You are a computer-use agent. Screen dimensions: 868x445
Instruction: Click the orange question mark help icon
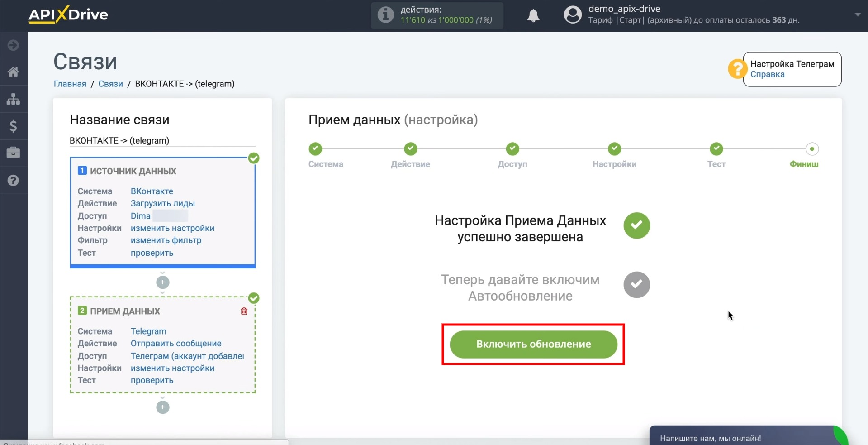click(x=737, y=69)
